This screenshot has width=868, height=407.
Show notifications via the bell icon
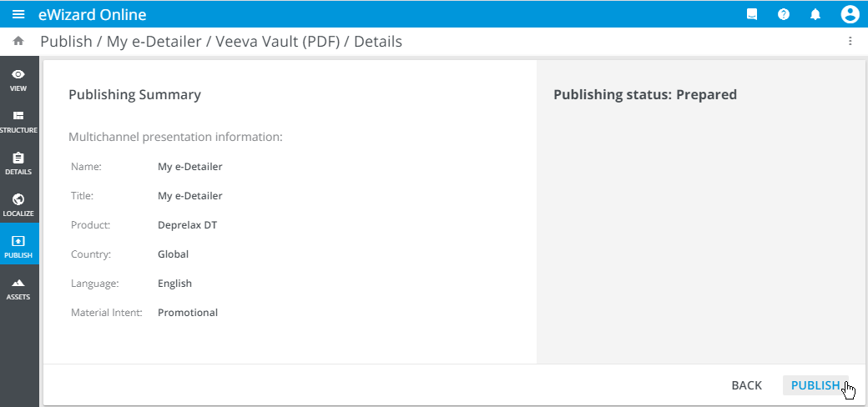pos(816,14)
